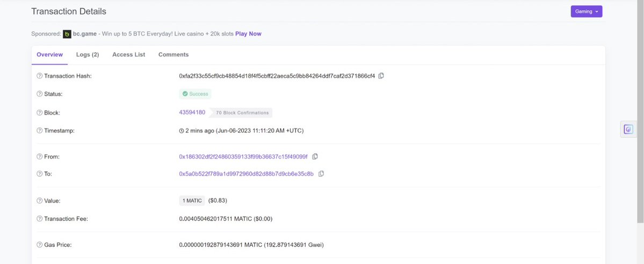This screenshot has width=644, height=264.
Task: Click the page vertical scrollbar
Action: click(x=640, y=111)
